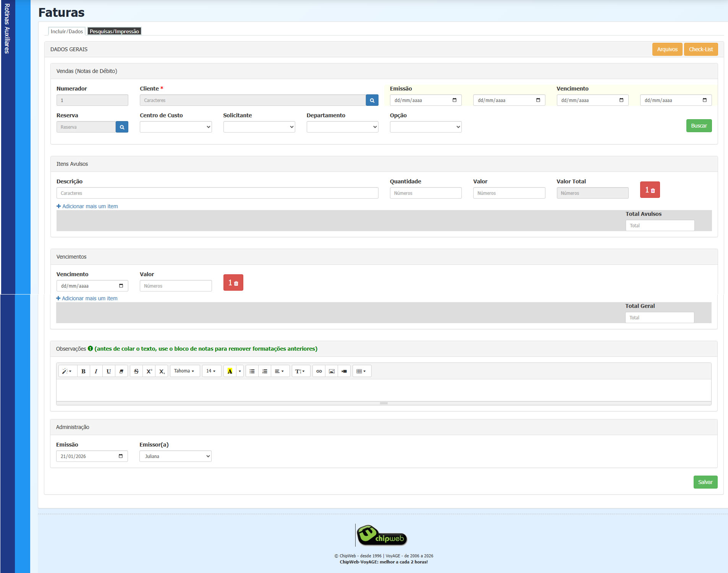This screenshot has height=573, width=728.
Task: Click the eraser remove-formatting icon
Action: tap(121, 371)
